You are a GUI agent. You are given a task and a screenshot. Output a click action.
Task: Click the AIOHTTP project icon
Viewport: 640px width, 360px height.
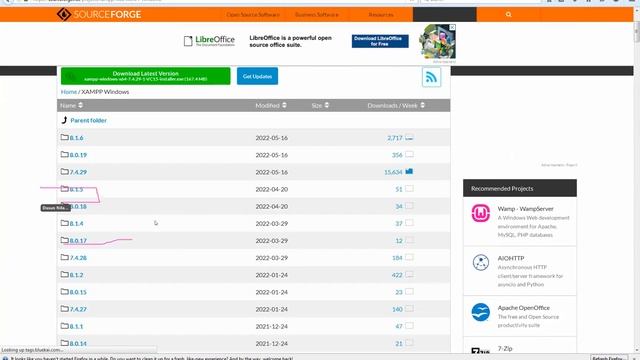[481, 262]
